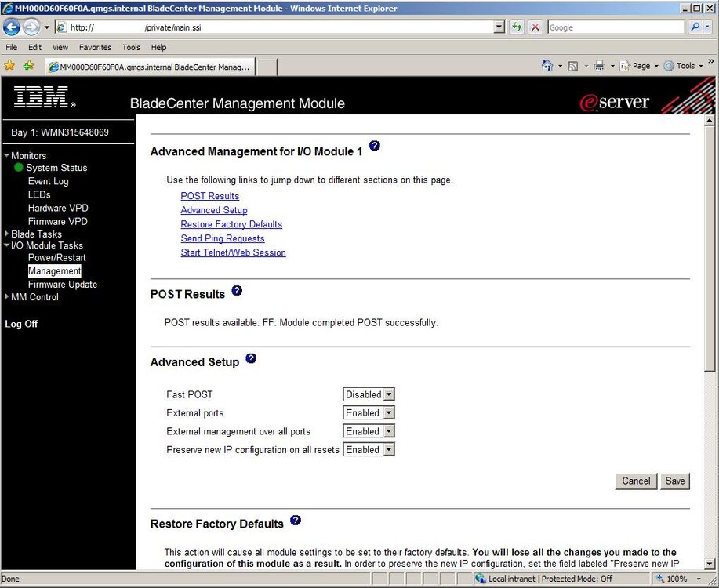Open the search provider dropdown arrow
The height and width of the screenshot is (588, 719).
tap(707, 27)
